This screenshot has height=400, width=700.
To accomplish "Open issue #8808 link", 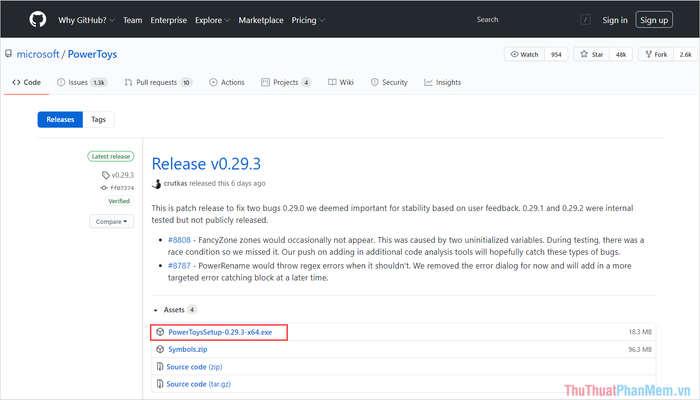I will coord(179,240).
